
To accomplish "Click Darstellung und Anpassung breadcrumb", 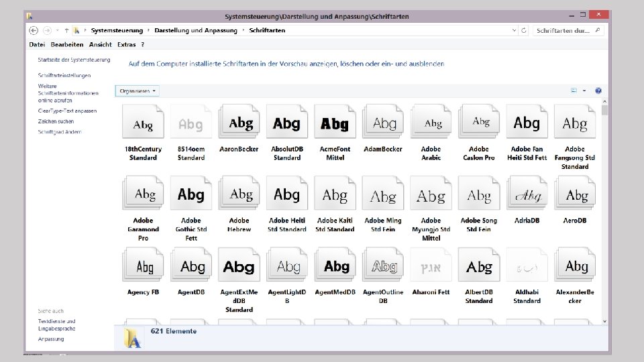I will point(196,30).
